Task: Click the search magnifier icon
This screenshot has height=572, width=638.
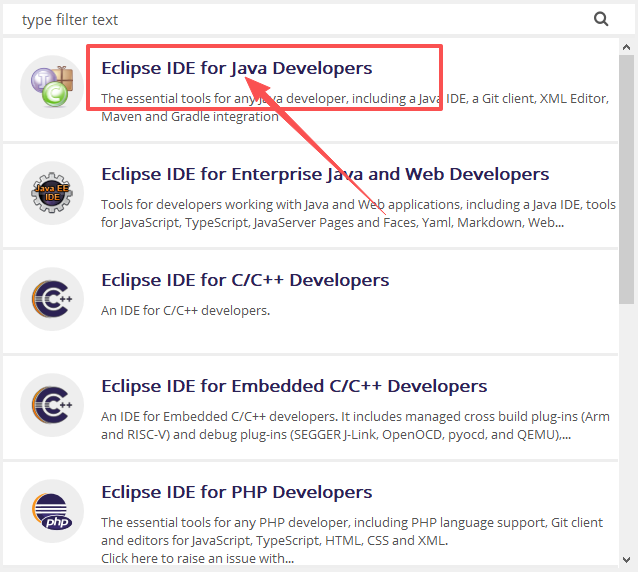Action: pos(601,19)
